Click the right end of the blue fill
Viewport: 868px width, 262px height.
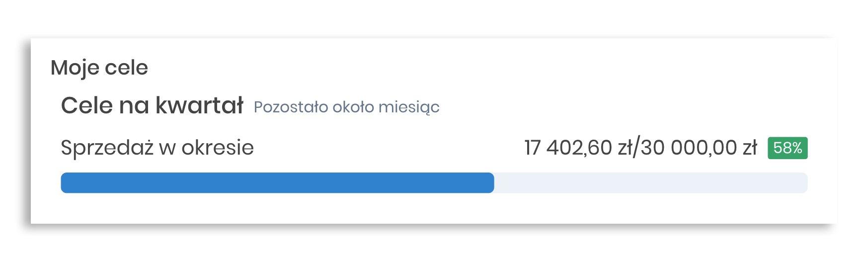pyautogui.click(x=490, y=183)
